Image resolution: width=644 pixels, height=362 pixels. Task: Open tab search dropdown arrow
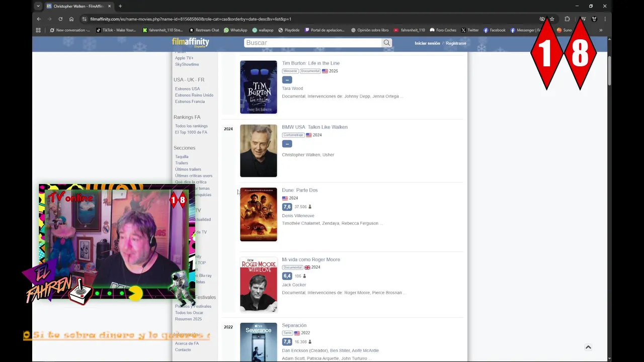38,6
